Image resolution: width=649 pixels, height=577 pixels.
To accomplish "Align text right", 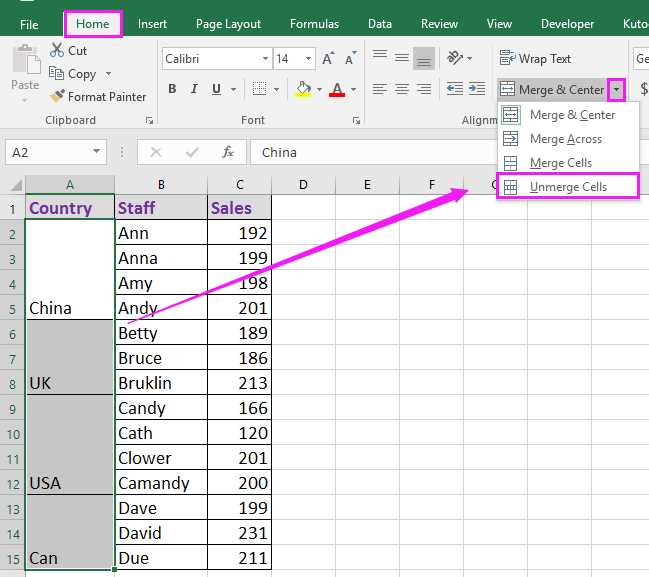I will pos(424,89).
